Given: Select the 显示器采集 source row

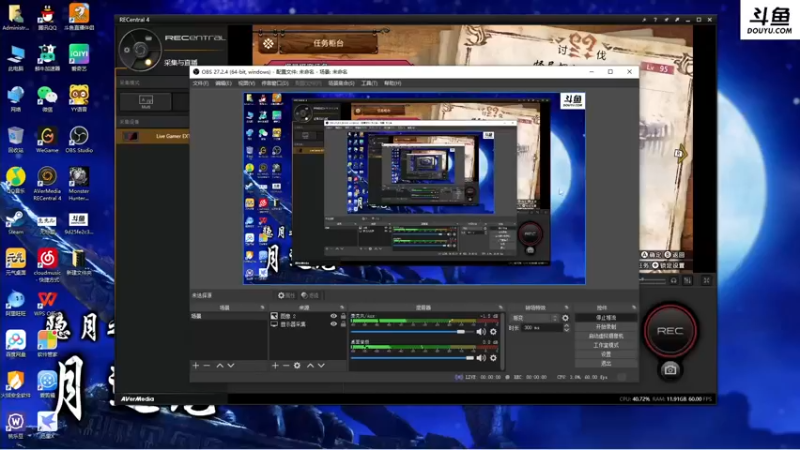Looking at the screenshot, I should click(308, 324).
